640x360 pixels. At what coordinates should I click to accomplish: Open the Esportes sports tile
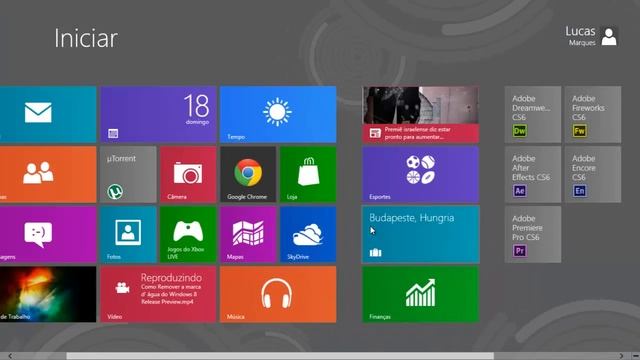click(x=420, y=174)
